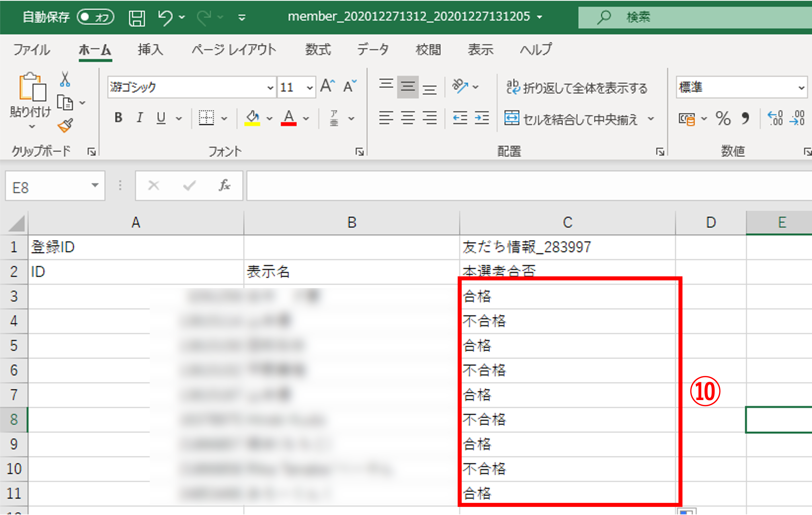Select the row 5 header

14,346
